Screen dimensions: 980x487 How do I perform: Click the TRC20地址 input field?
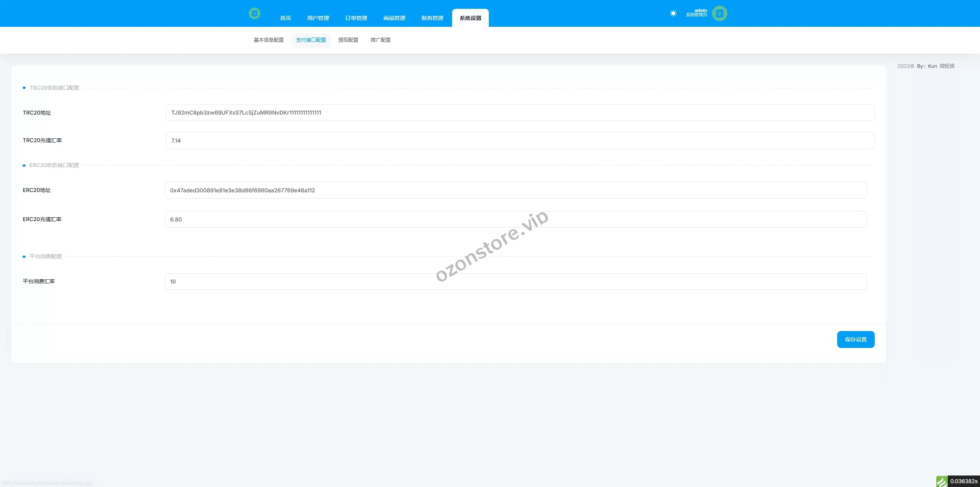(519, 113)
